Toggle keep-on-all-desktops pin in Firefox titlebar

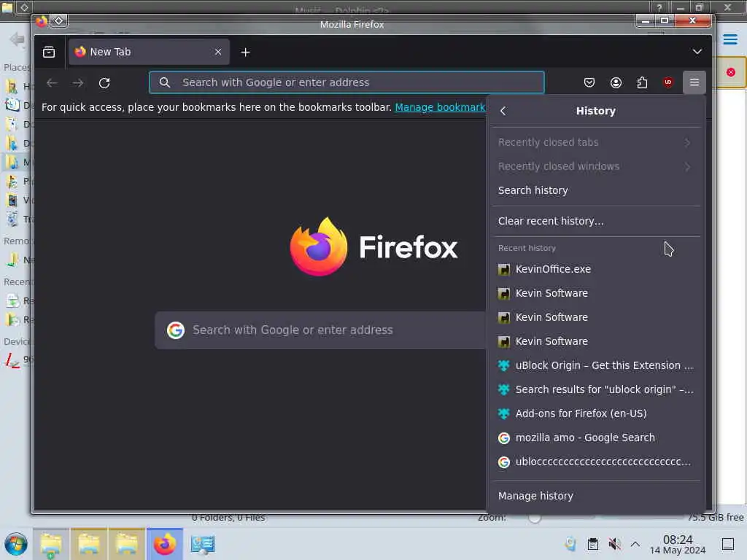(x=59, y=21)
